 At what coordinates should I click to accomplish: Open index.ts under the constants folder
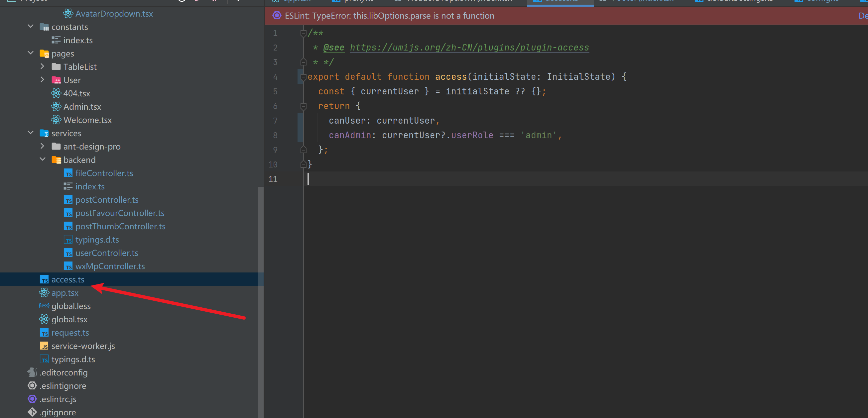78,41
